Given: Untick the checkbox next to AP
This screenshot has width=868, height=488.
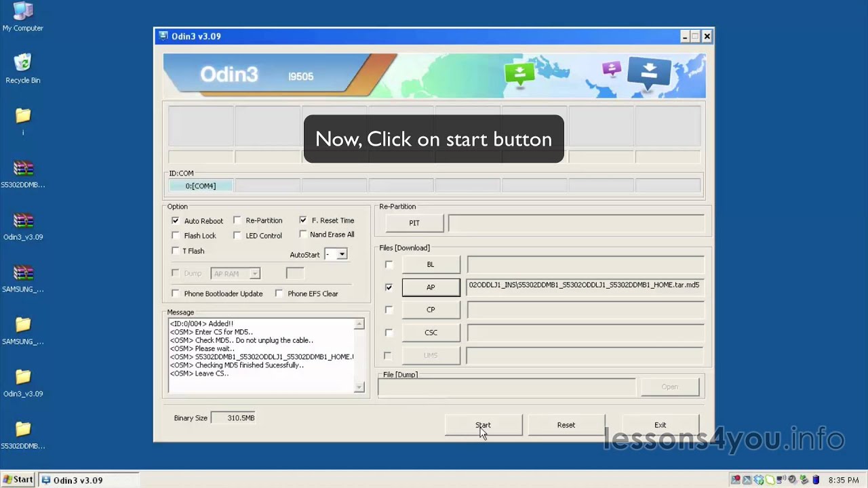Looking at the screenshot, I should pos(389,287).
